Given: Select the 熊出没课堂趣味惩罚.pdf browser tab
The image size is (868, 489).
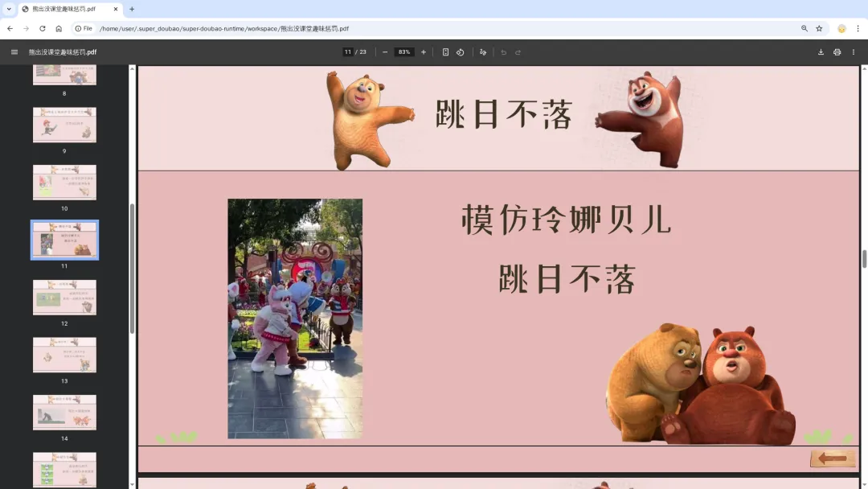Looking at the screenshot, I should click(70, 9).
